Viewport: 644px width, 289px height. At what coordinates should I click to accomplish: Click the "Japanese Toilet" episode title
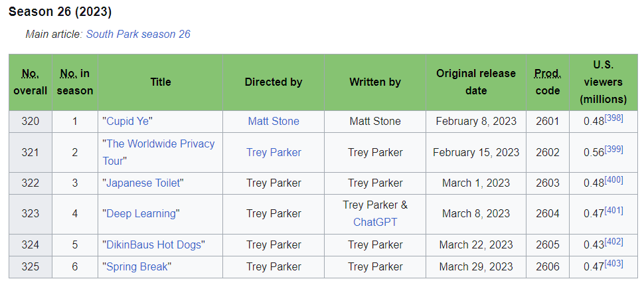[143, 183]
